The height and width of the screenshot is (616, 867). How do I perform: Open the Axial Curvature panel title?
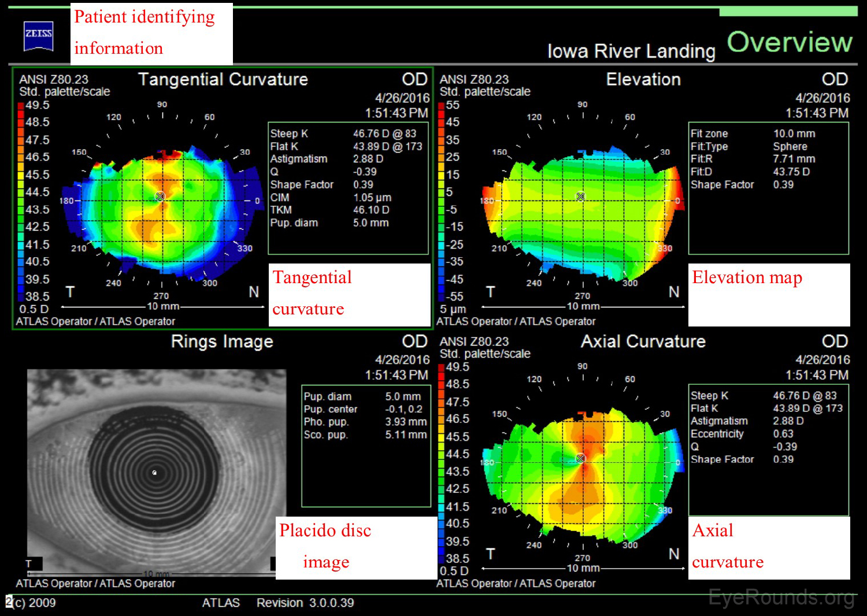point(643,342)
